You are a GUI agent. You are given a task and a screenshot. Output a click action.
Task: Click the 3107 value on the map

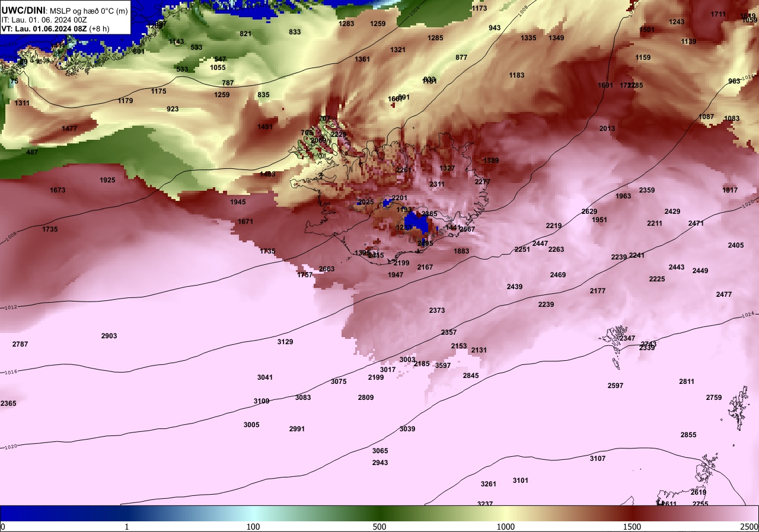pyautogui.click(x=598, y=459)
